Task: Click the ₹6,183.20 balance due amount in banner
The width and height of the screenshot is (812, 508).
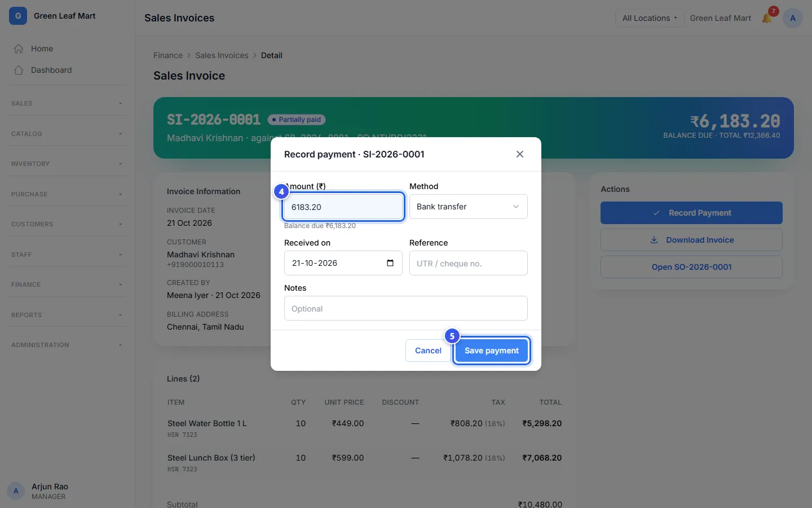Action: point(735,121)
